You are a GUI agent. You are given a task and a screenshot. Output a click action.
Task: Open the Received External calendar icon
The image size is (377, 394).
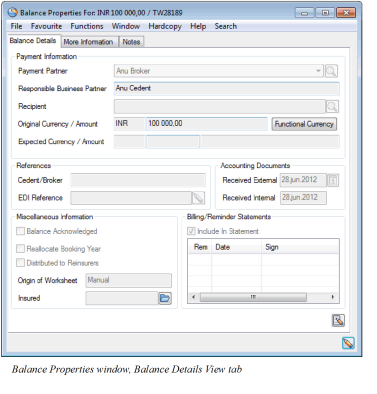click(x=333, y=180)
